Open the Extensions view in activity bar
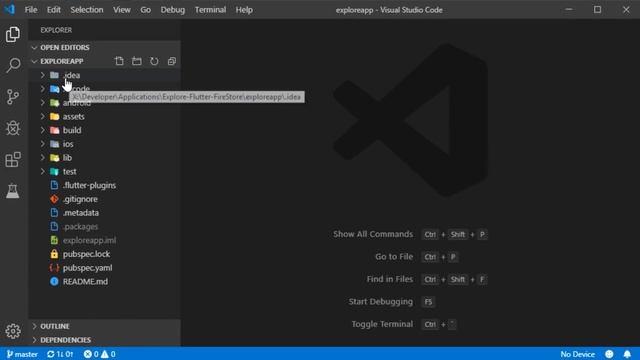Viewport: 640px width, 360px height. tap(13, 160)
